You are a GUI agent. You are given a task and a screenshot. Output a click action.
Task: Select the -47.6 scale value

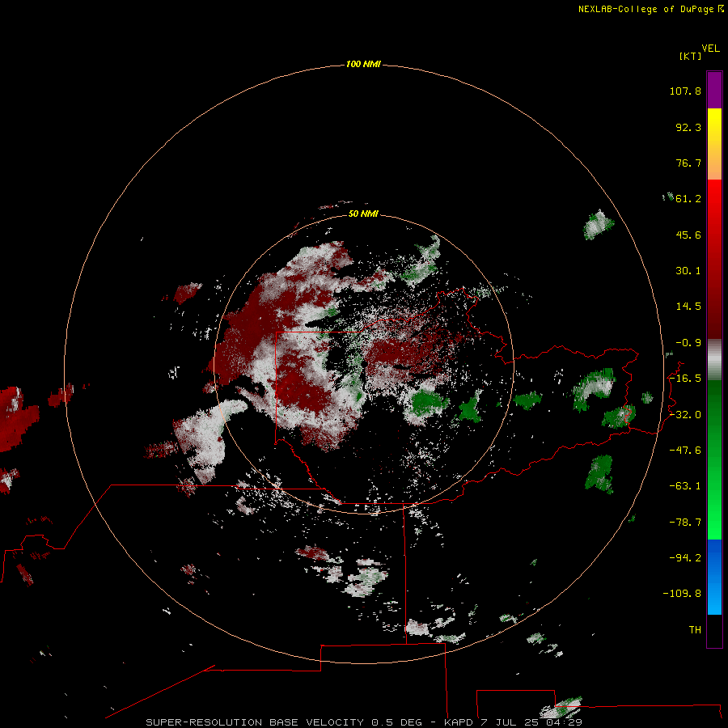[x=685, y=451]
